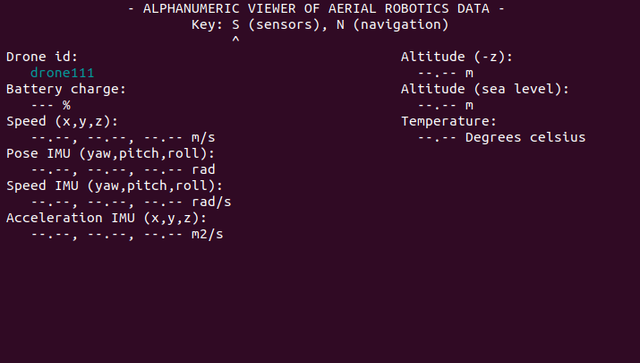Screen dimensions: 640x363
Task: Click the m2/s acceleration values line
Action: pos(127,234)
